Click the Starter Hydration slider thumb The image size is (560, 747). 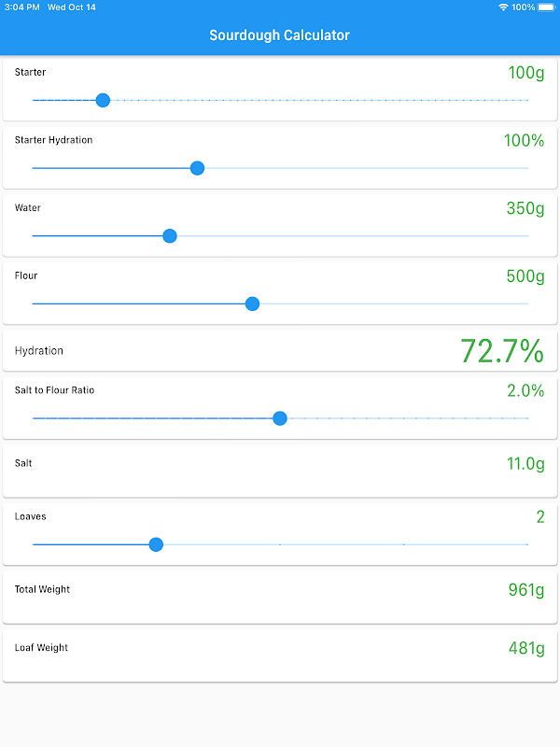point(197,168)
